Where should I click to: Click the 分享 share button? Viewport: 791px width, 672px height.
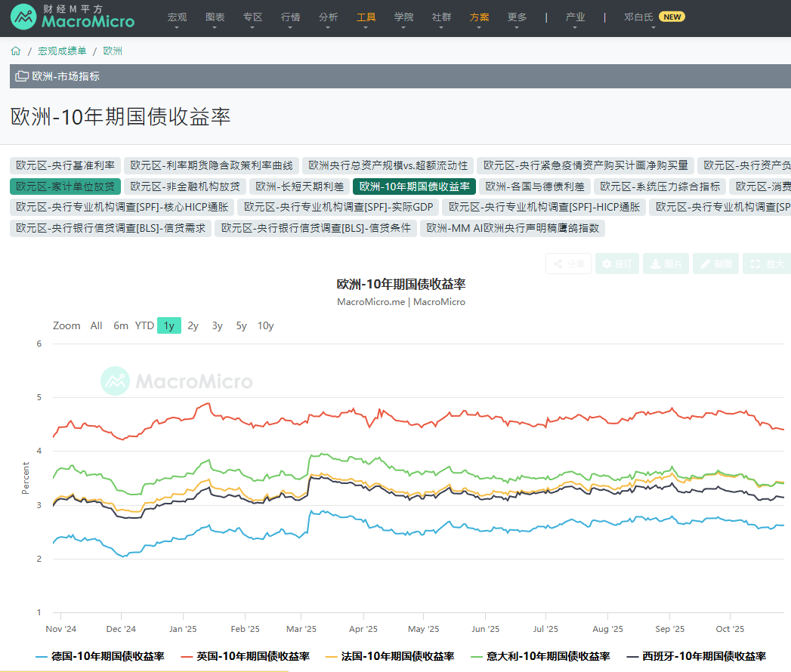tap(568, 264)
